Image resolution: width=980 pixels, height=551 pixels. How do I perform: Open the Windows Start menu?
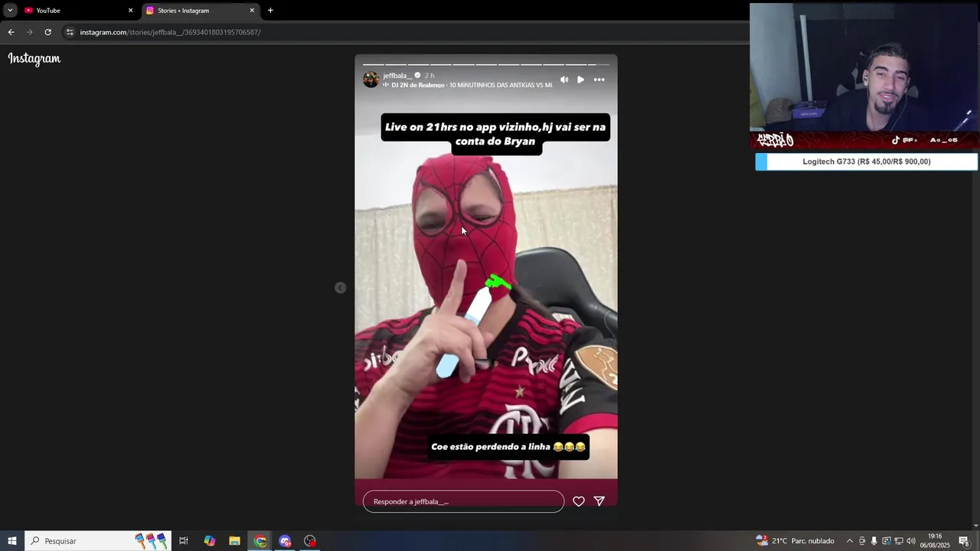click(11, 541)
